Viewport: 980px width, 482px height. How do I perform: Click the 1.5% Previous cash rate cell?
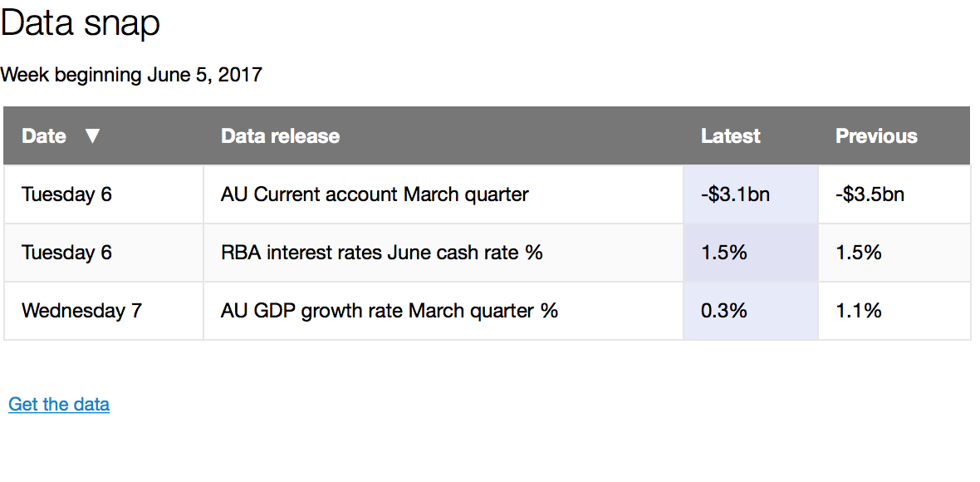858,252
